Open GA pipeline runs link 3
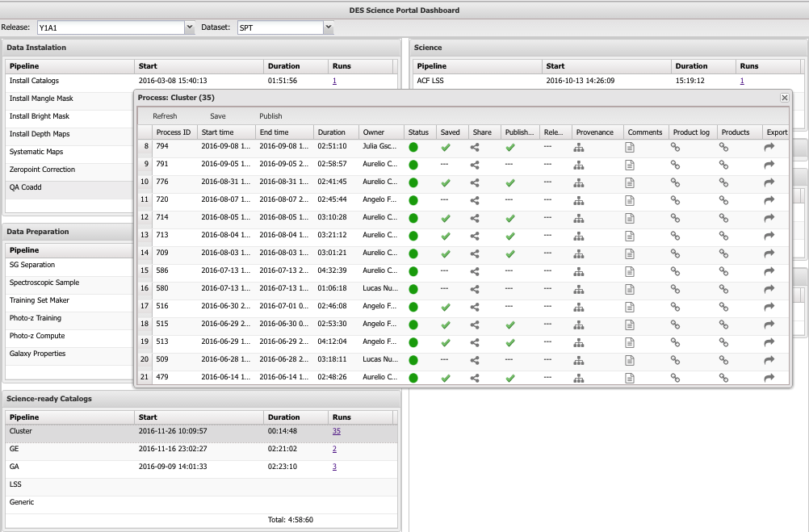Screen dimensions: 809x532 point(334,467)
